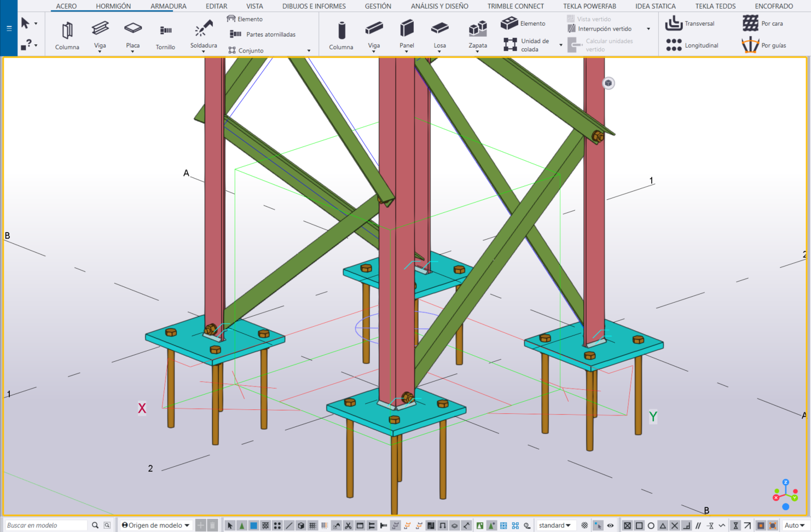Image resolution: width=811 pixels, height=532 pixels.
Task: Click the Conjunto button
Action: [x=246, y=50]
